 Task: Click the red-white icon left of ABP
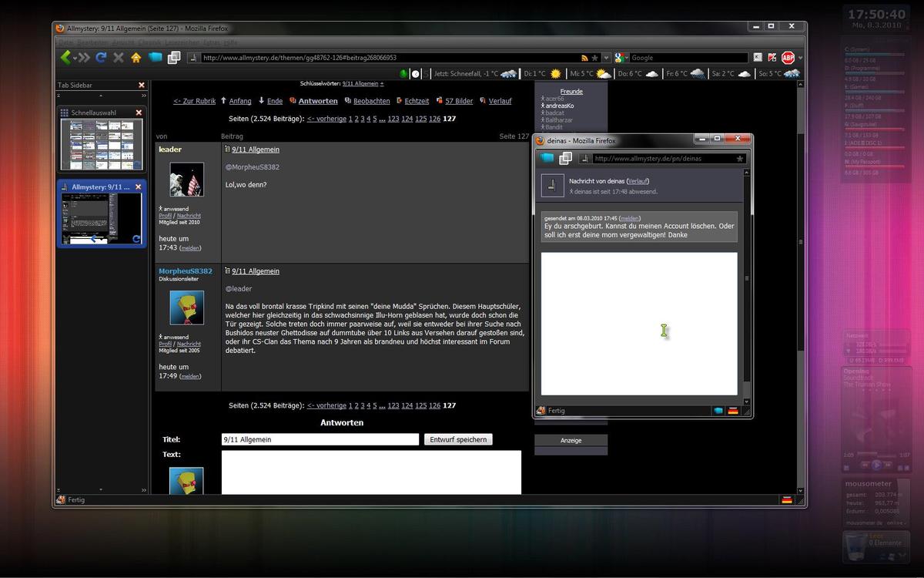(x=772, y=58)
